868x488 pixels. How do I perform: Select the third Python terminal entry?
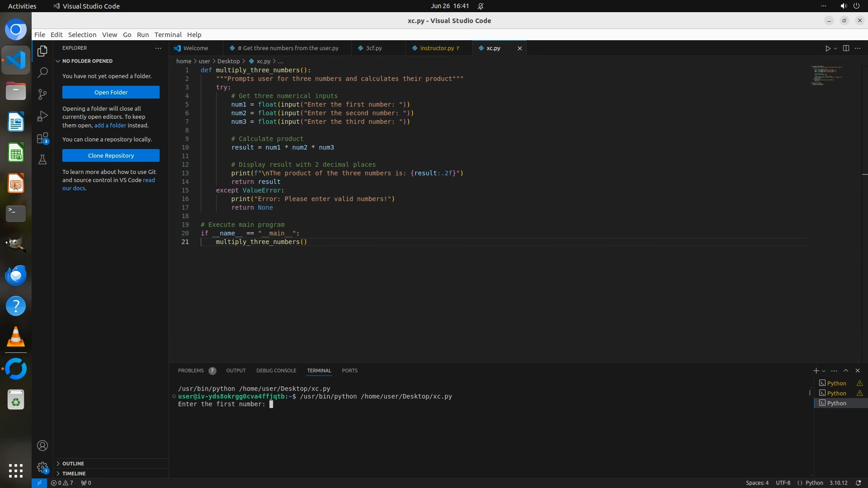point(836,403)
